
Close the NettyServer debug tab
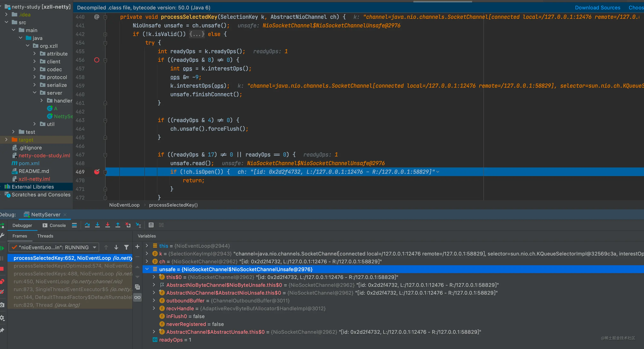[x=65, y=215]
